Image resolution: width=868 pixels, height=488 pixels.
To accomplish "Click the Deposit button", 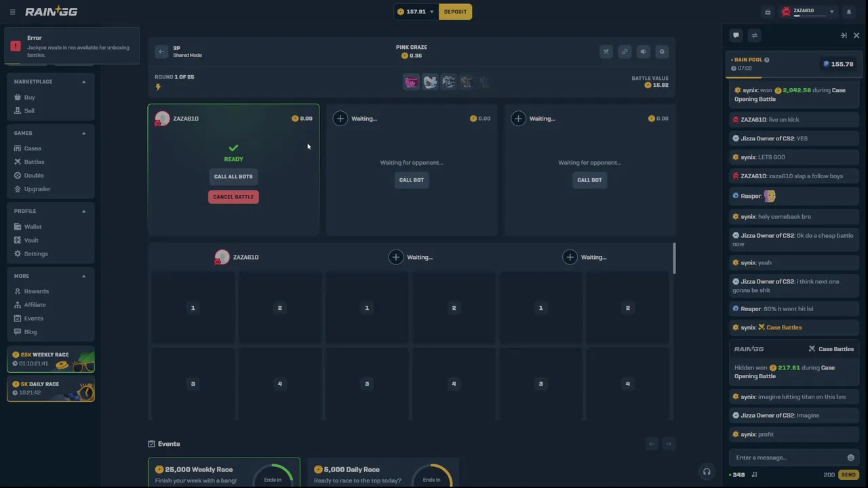I will (455, 12).
